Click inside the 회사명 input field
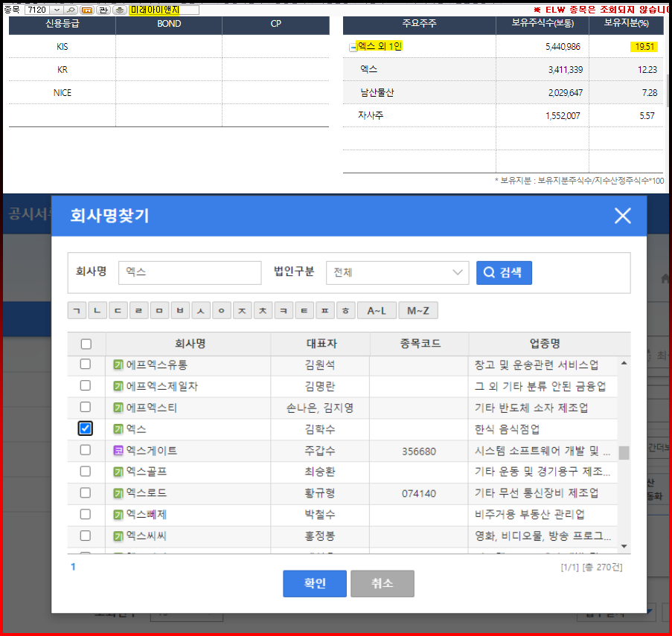672x636 pixels. (189, 273)
